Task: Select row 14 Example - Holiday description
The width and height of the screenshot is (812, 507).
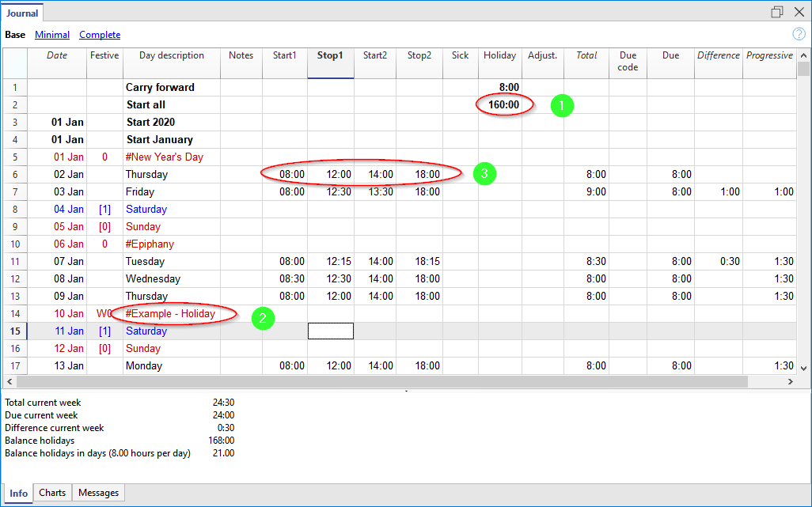Action: point(170,314)
